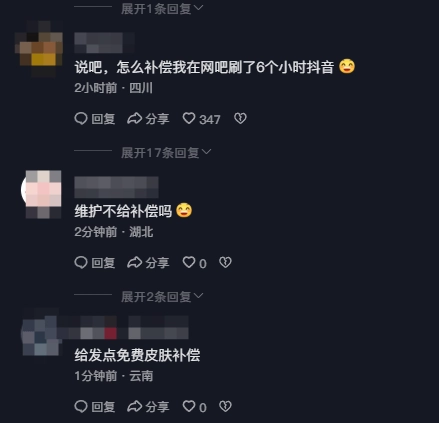Open avatar of the Hubei commenter
The height and width of the screenshot is (423, 439).
tap(41, 194)
